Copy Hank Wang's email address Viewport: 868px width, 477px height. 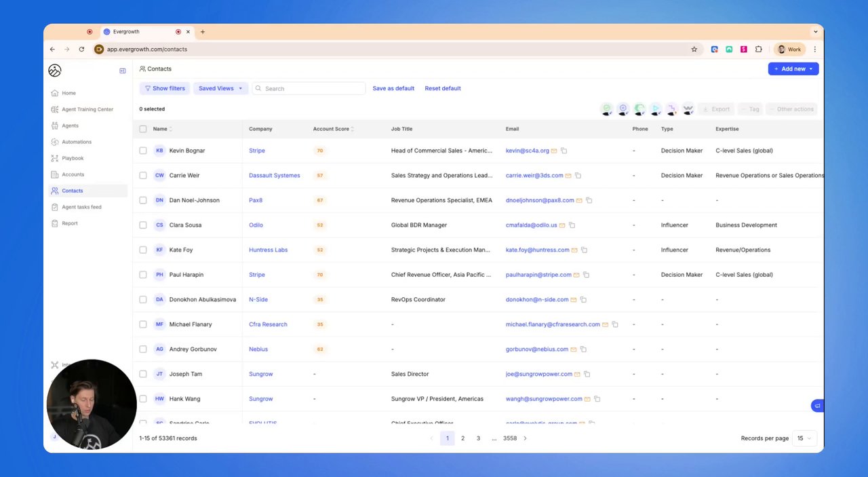[597, 399]
